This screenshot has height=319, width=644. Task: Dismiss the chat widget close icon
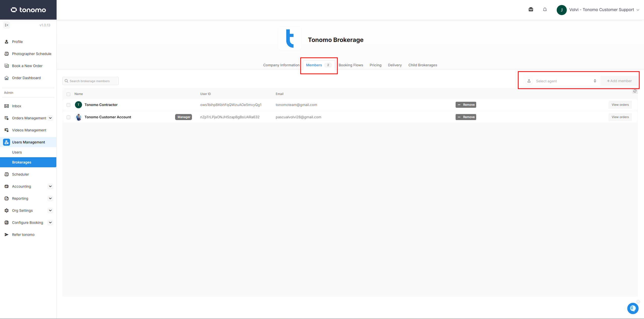(638, 302)
